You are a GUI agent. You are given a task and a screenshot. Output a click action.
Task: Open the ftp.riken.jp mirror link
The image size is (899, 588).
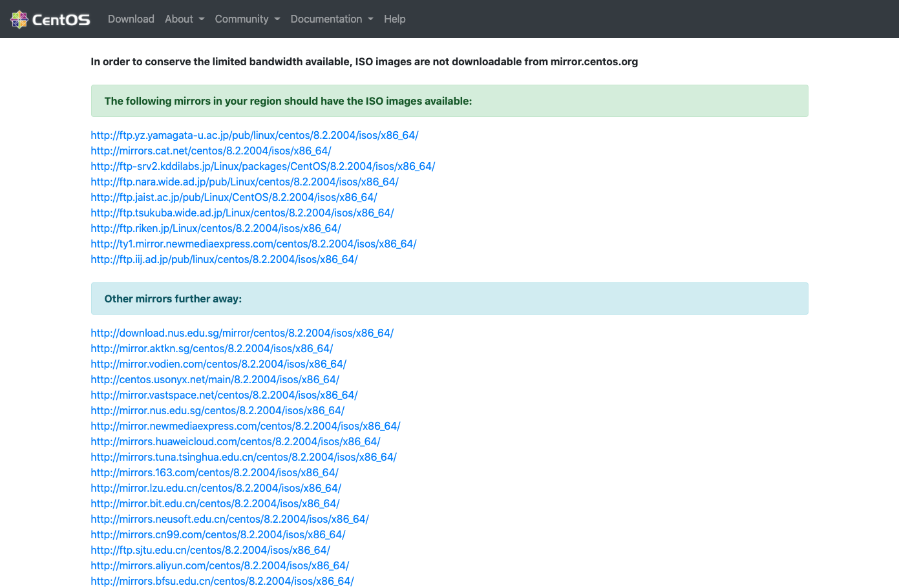(x=216, y=229)
